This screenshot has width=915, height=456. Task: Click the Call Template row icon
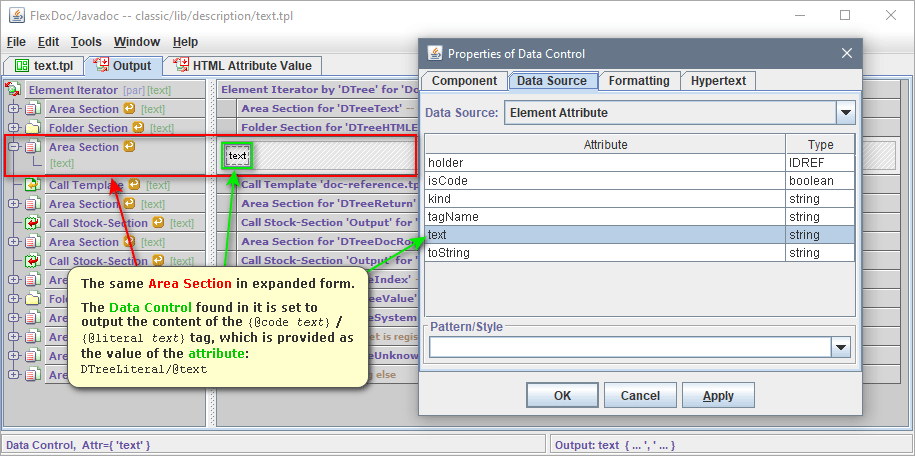(32, 185)
